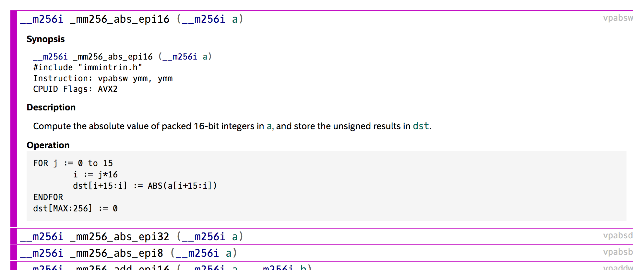Click the synopsis function signature line

(122, 57)
